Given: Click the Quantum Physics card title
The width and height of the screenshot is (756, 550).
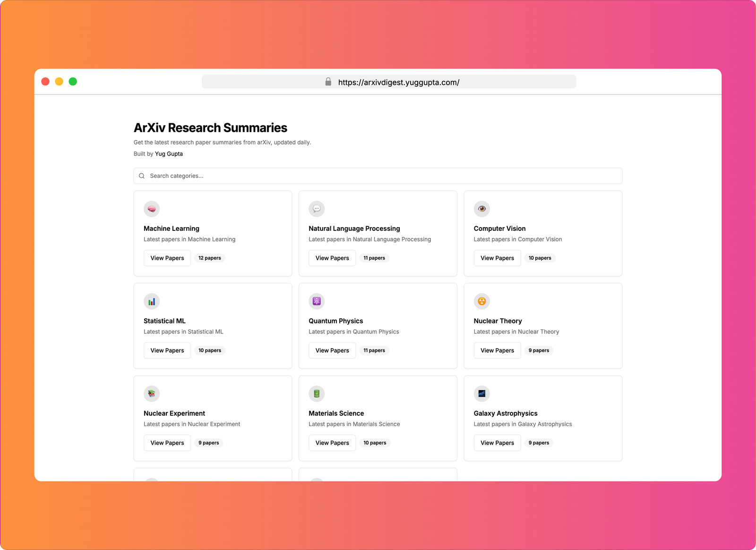Looking at the screenshot, I should [x=336, y=321].
